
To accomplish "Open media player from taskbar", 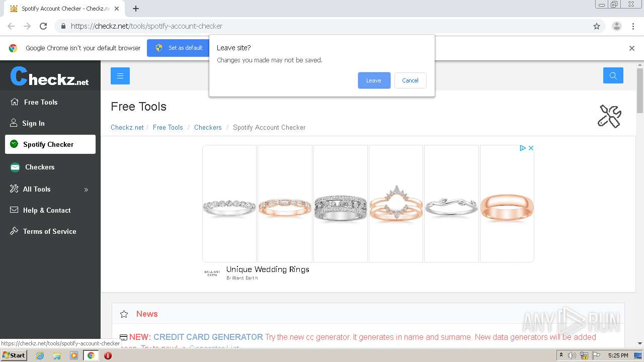I will [x=74, y=355].
